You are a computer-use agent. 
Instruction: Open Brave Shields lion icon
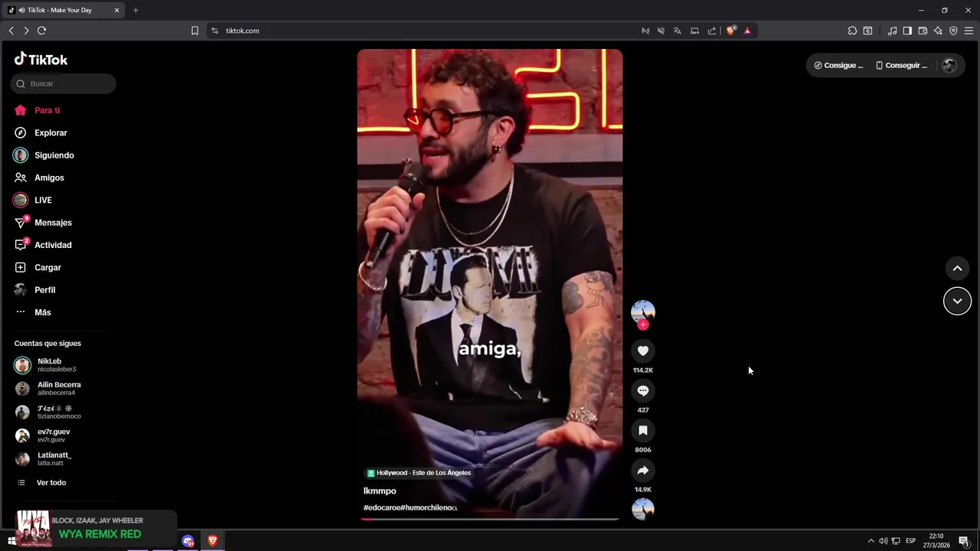tap(731, 31)
